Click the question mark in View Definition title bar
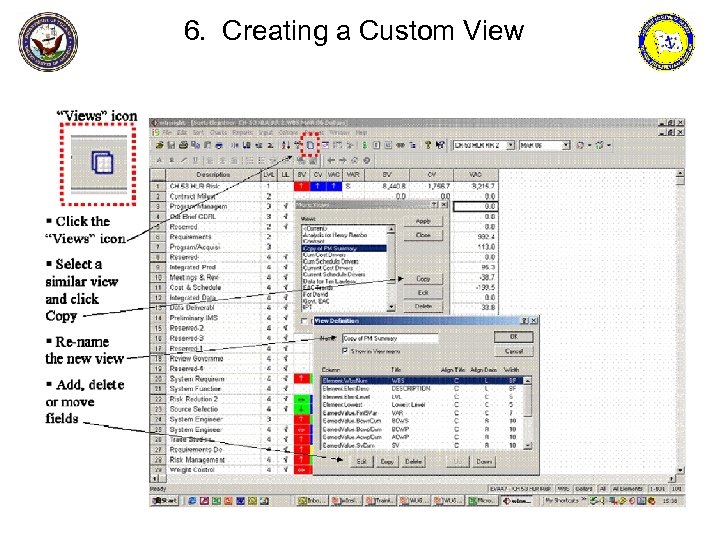 525,321
